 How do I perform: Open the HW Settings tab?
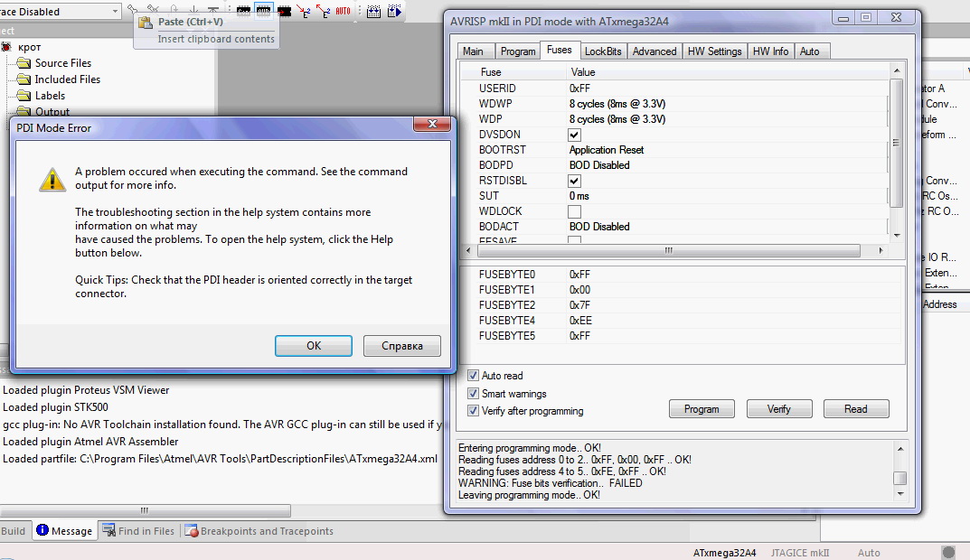click(x=714, y=51)
